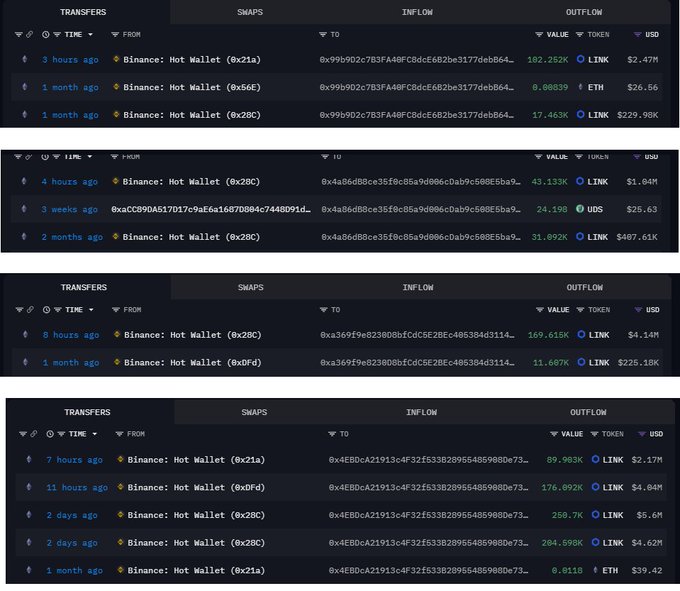The height and width of the screenshot is (591, 680).
Task: Click the value 204.598K LINK
Action: coord(562,543)
